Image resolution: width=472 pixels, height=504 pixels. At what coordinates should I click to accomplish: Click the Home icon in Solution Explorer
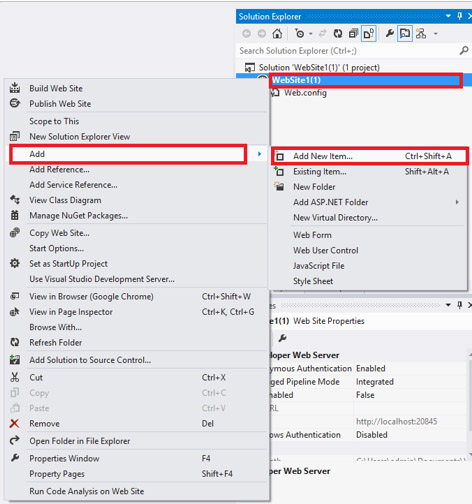click(x=277, y=34)
